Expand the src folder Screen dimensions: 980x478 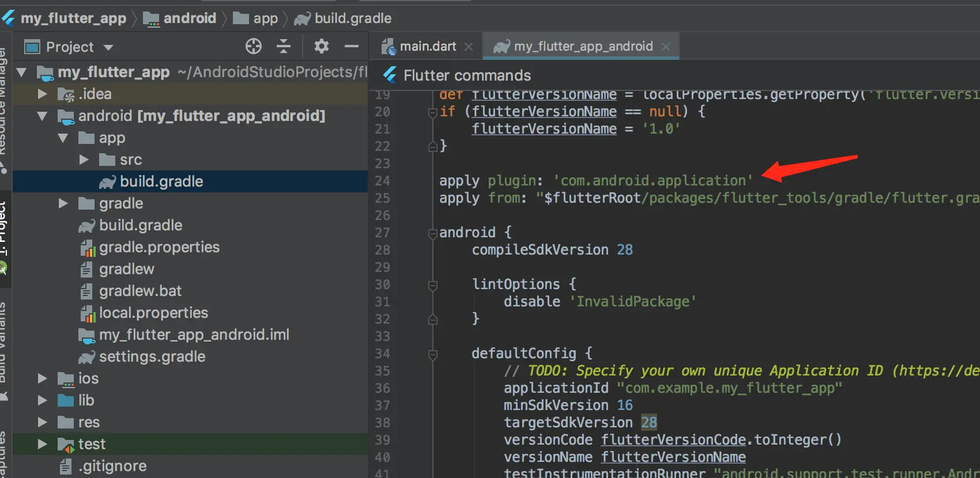click(84, 160)
